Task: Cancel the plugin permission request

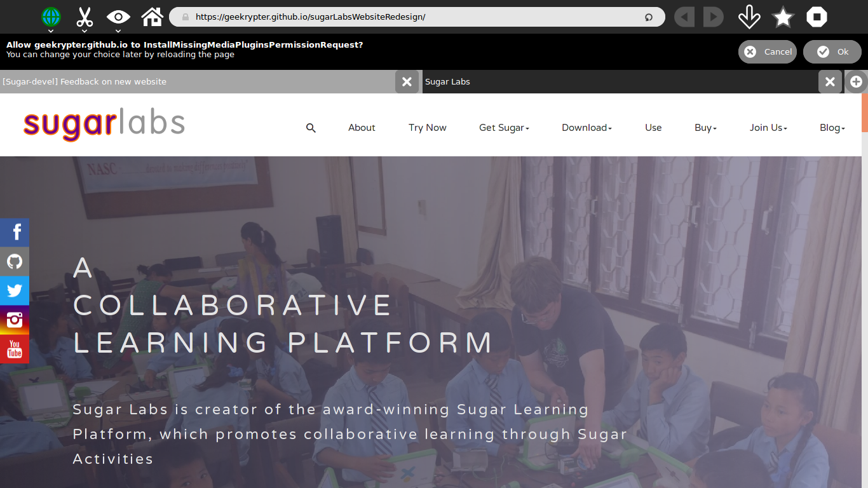Action: coord(768,52)
